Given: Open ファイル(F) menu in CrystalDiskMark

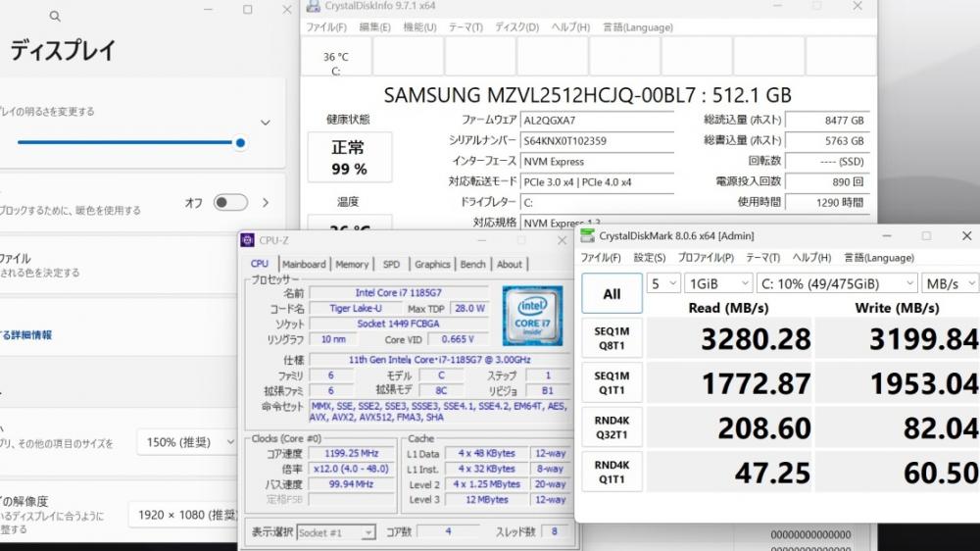Looking at the screenshot, I should pyautogui.click(x=601, y=258).
